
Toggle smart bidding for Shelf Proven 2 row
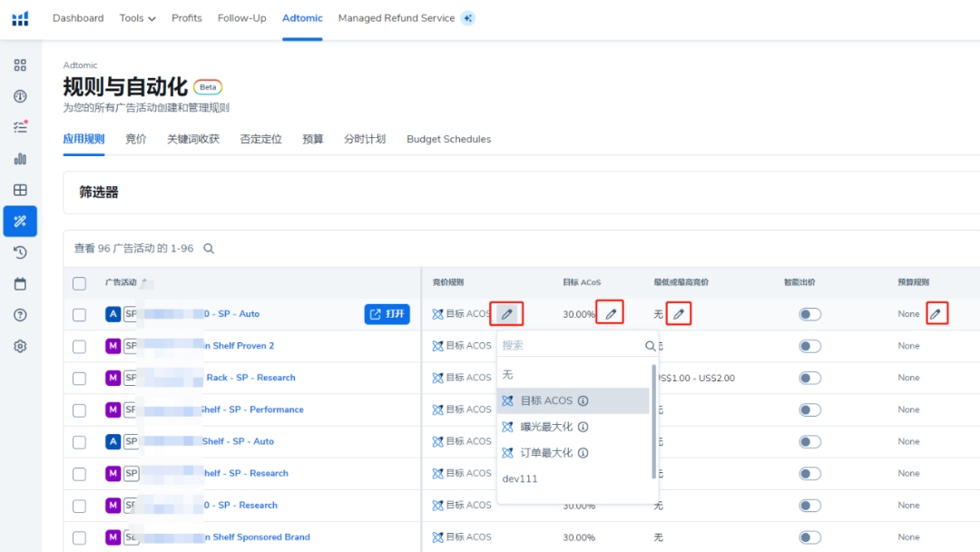[810, 346]
